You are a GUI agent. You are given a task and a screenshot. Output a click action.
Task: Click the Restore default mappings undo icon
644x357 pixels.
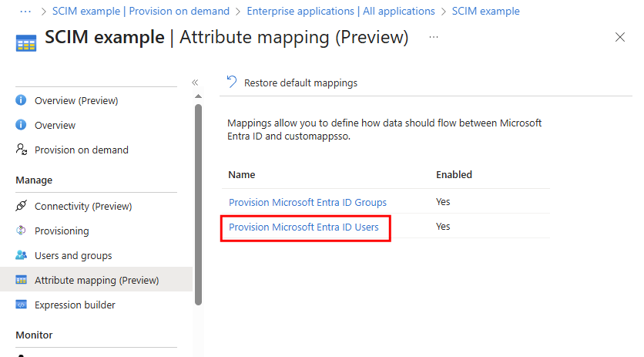232,82
